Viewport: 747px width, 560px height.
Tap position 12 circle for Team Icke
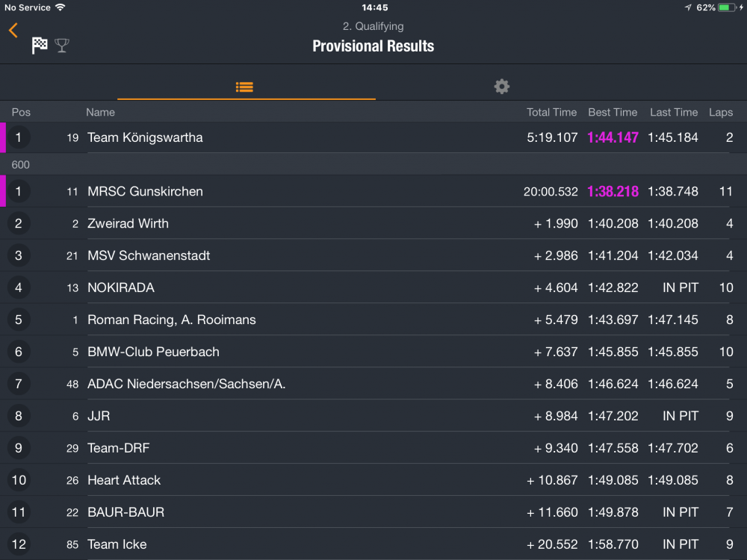[x=19, y=544]
